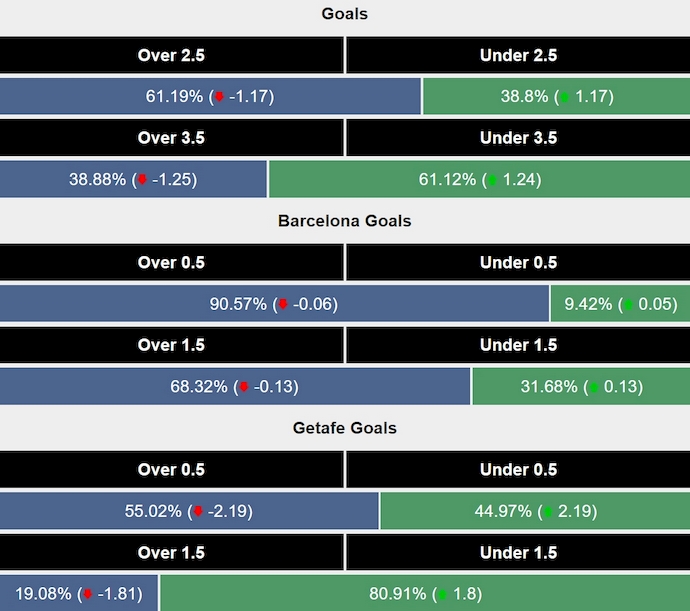Click red down arrow beside Over 2.5 percentage
Viewport: 690px width, 611px height.
coord(219,97)
